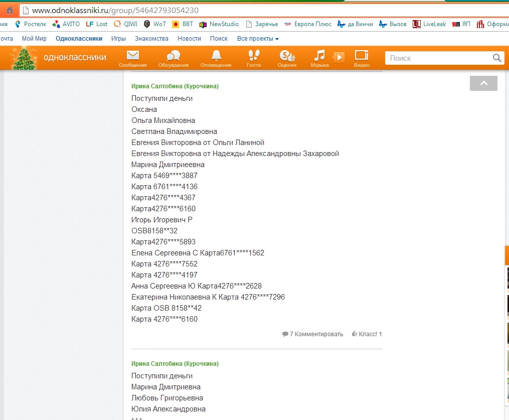Click the одноклассники logo
The width and height of the screenshot is (509, 420).
75,57
